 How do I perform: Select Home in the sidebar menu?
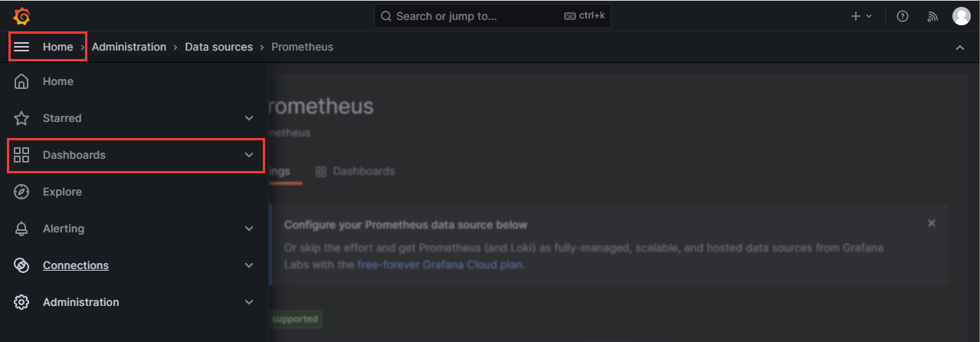pos(58,81)
